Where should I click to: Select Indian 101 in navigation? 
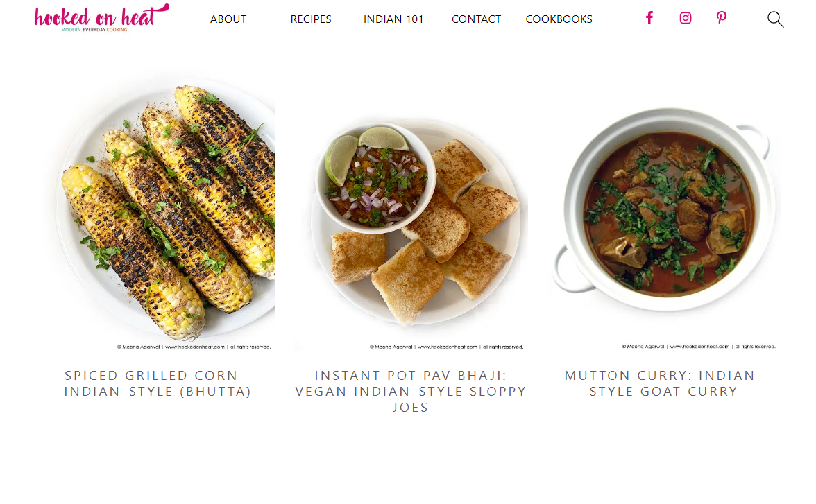(393, 19)
